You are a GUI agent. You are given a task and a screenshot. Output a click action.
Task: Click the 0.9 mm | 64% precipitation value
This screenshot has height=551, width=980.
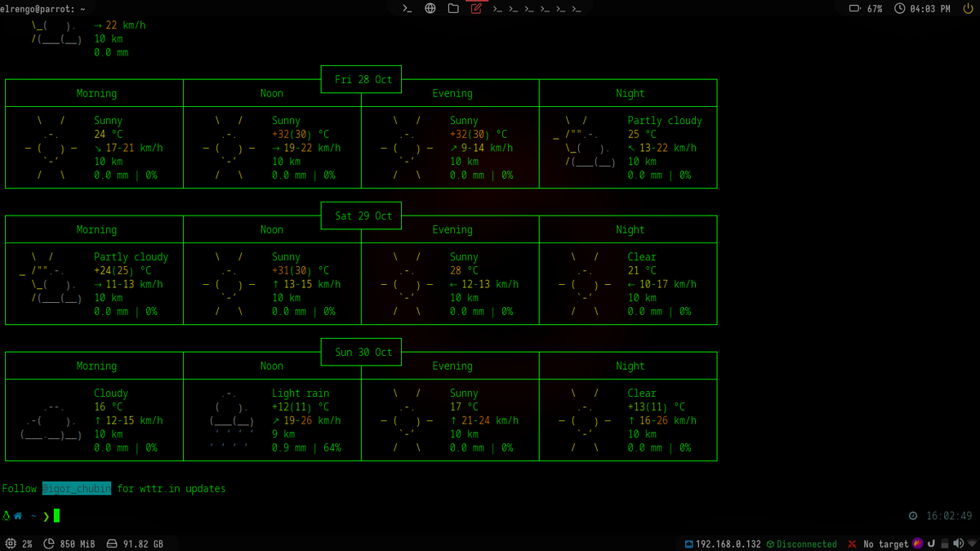point(306,447)
